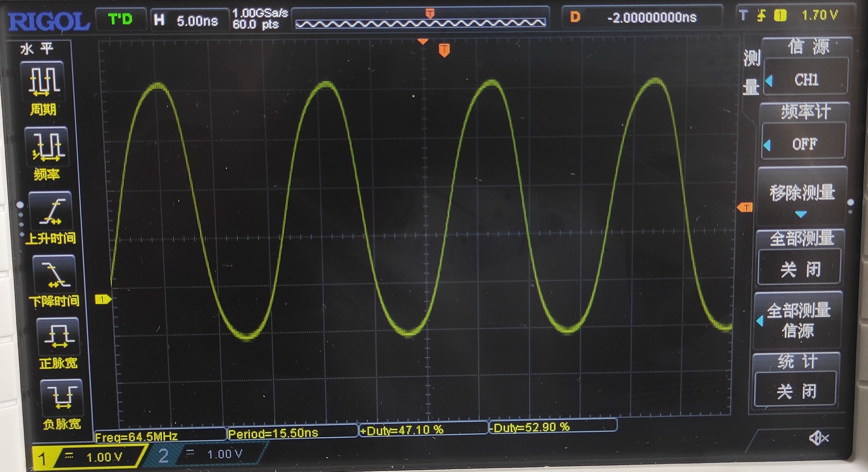This screenshot has height=472, width=868.
Task: Click the H 5.00ns timebase readout
Action: click(x=189, y=20)
